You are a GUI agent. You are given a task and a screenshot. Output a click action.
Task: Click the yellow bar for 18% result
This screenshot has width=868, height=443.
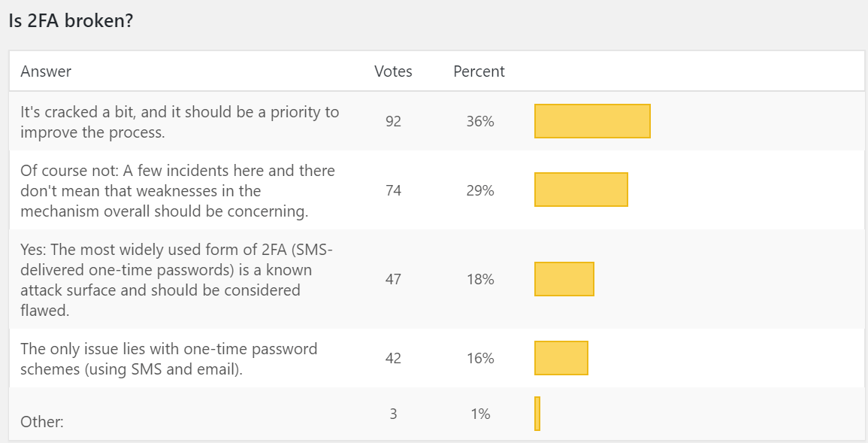[564, 278]
